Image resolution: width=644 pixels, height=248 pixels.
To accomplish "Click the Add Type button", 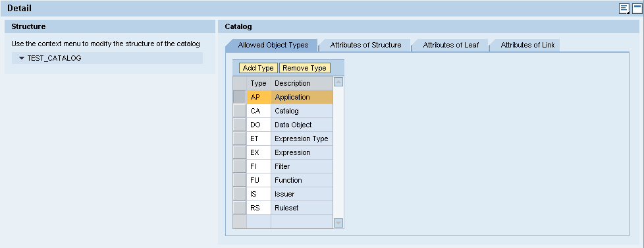I will pos(258,68).
